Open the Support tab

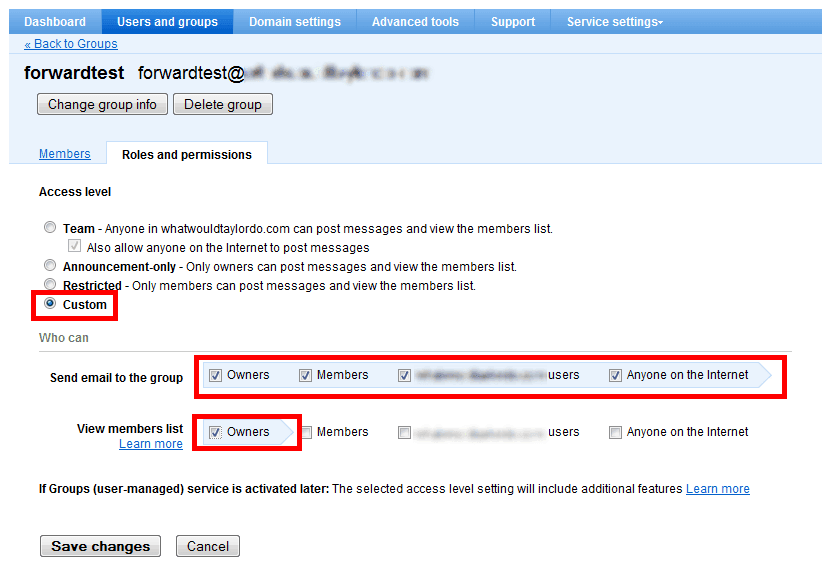click(x=512, y=21)
